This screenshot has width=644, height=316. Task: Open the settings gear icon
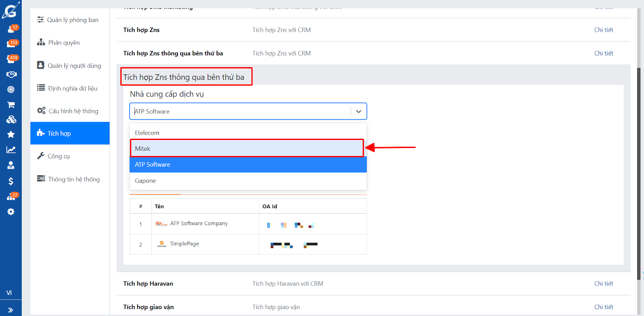coord(11,212)
